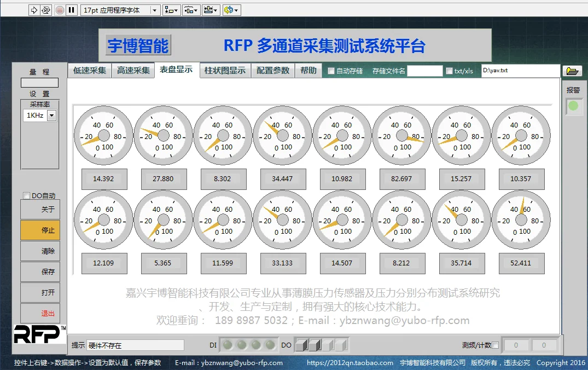The image size is (588, 370).
Task: Click the 关于 button
Action: point(40,210)
